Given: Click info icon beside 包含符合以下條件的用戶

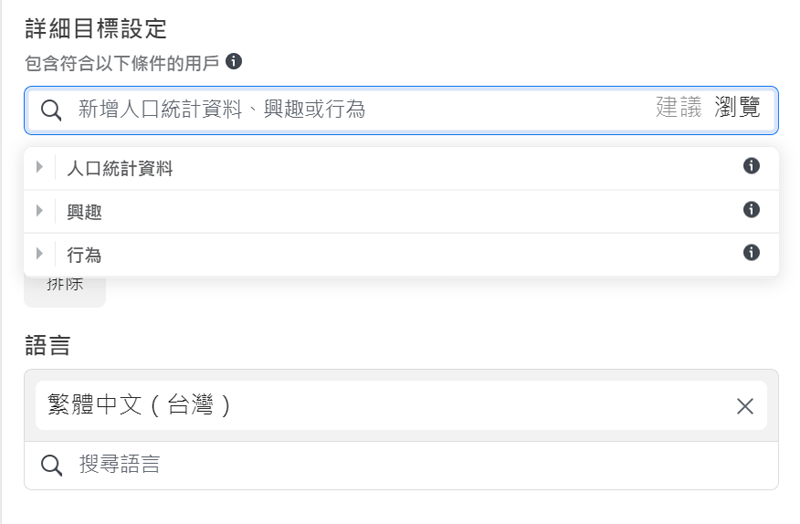Looking at the screenshot, I should pos(234,62).
